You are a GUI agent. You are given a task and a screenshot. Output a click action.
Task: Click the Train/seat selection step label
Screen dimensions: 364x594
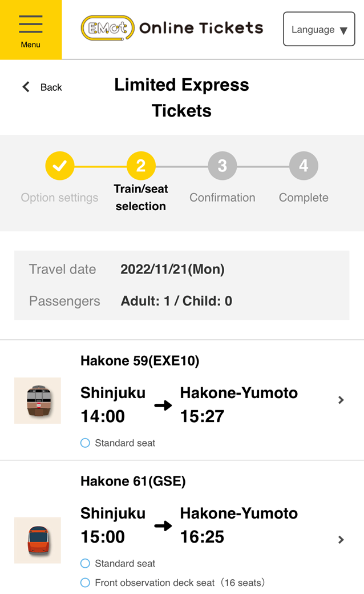[141, 198]
